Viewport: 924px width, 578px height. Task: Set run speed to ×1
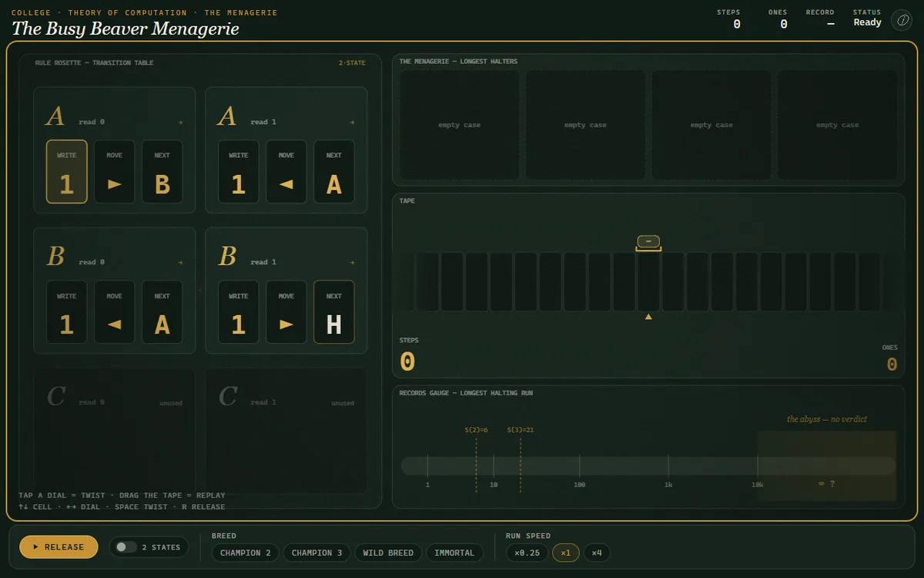566,553
